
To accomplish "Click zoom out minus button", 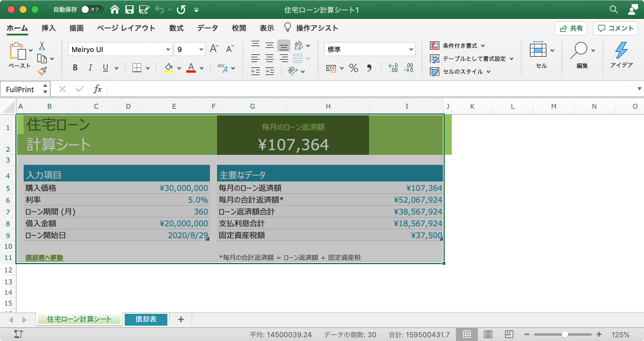I will pyautogui.click(x=527, y=334).
